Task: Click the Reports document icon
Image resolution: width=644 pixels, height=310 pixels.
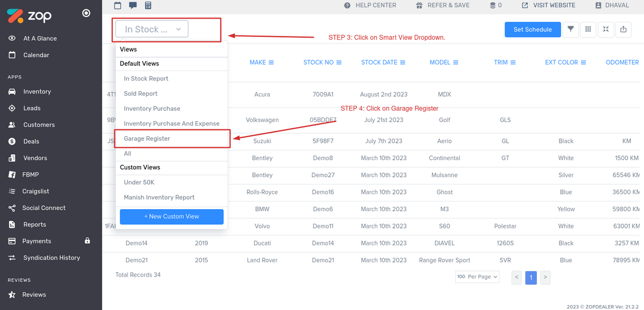Action: pos(12,224)
